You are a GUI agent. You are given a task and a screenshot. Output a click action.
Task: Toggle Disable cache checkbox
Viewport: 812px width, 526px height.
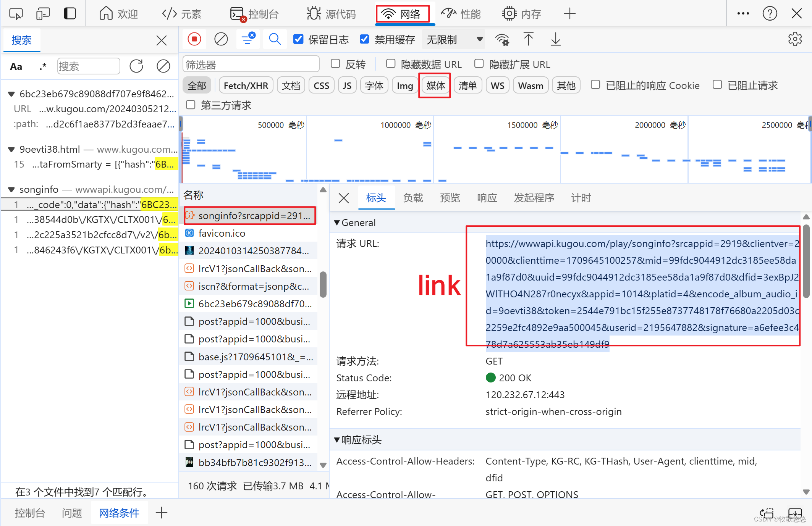[365, 39]
